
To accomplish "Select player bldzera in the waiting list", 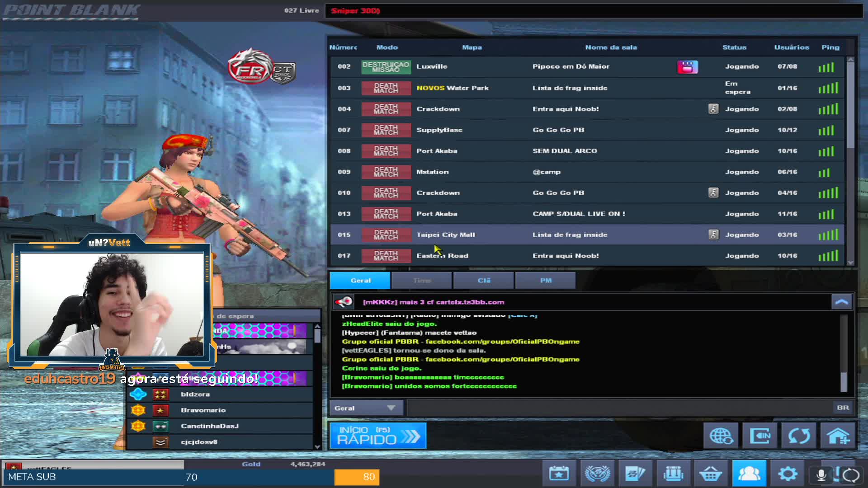I will tap(220, 394).
